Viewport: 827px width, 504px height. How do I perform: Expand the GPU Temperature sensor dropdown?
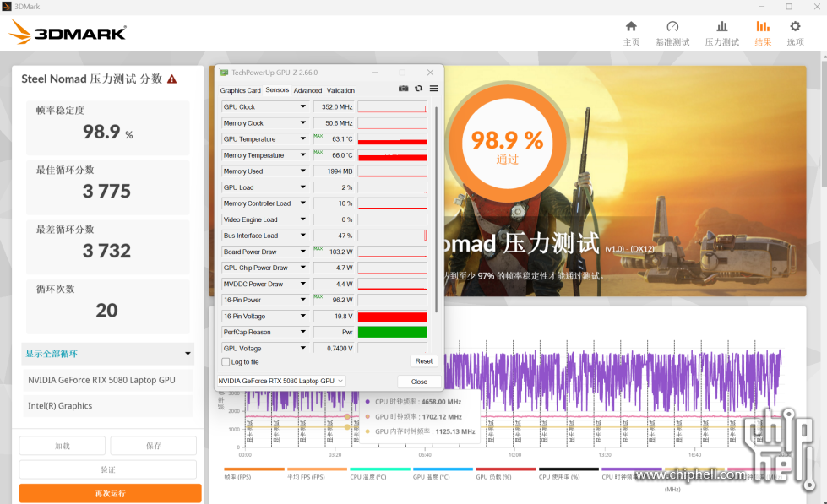pos(302,138)
